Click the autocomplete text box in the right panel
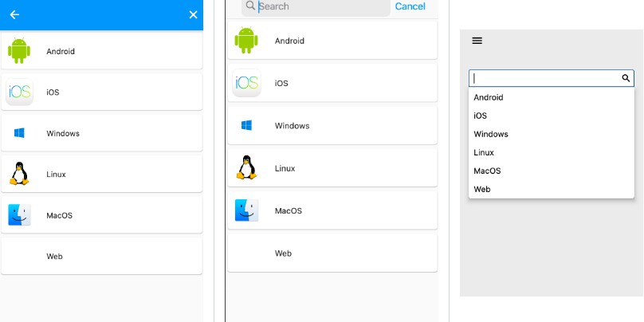The width and height of the screenshot is (644, 322). coord(552,78)
